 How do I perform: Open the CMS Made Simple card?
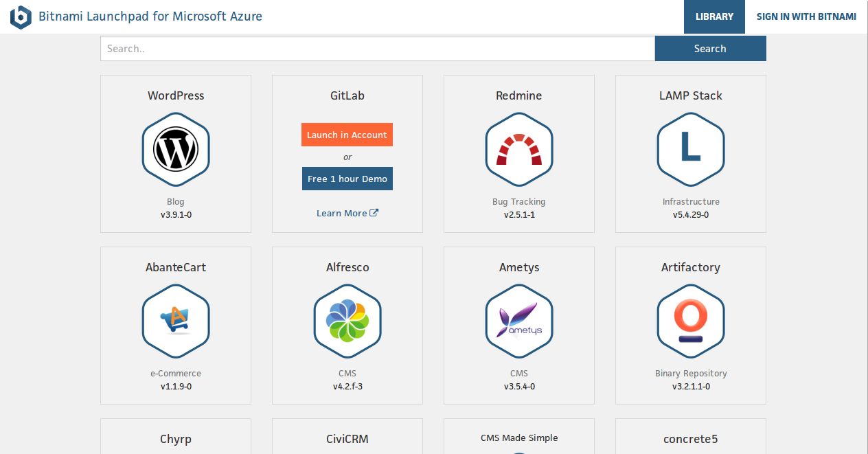coord(519,436)
